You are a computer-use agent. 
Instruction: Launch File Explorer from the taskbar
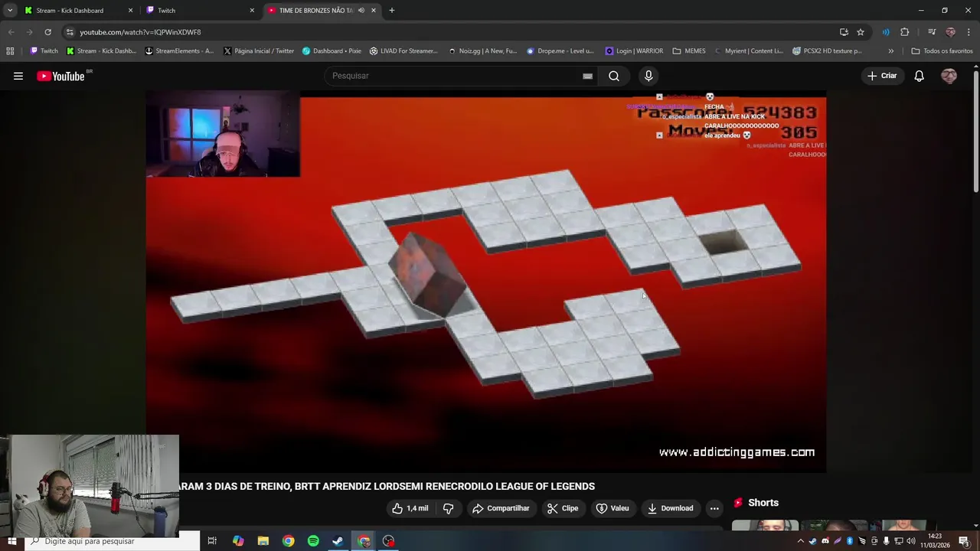(263, 541)
